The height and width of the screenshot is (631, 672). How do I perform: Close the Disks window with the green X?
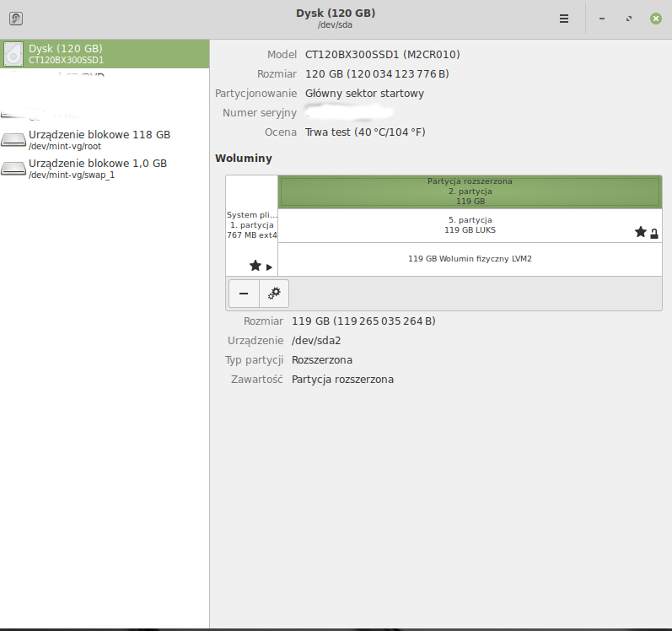[x=655, y=19]
